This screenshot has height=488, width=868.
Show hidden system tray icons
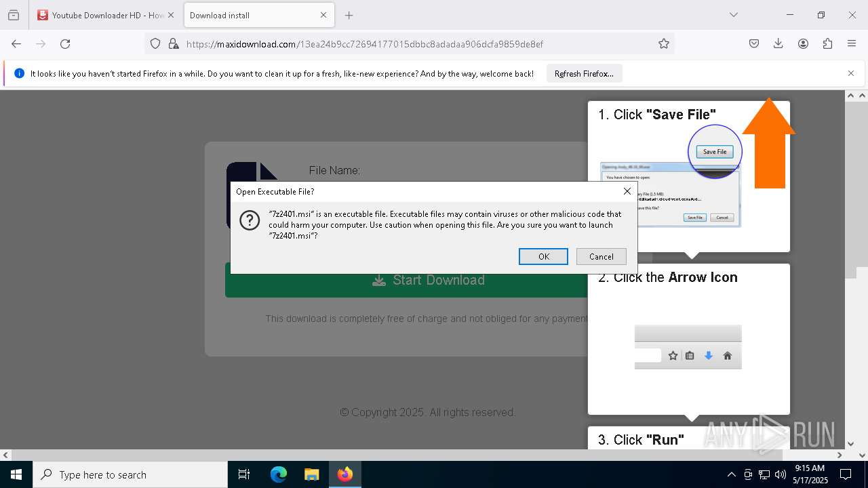[731, 474]
